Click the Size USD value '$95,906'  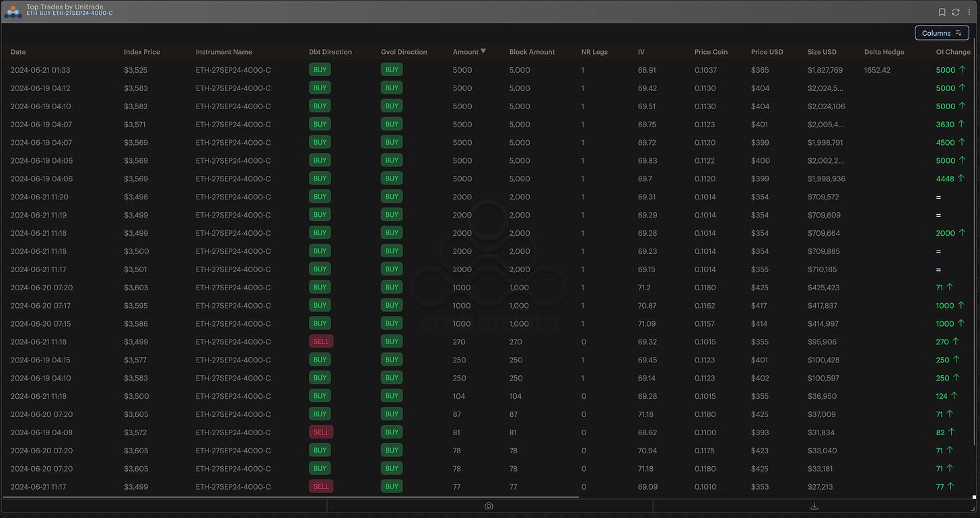[822, 342]
